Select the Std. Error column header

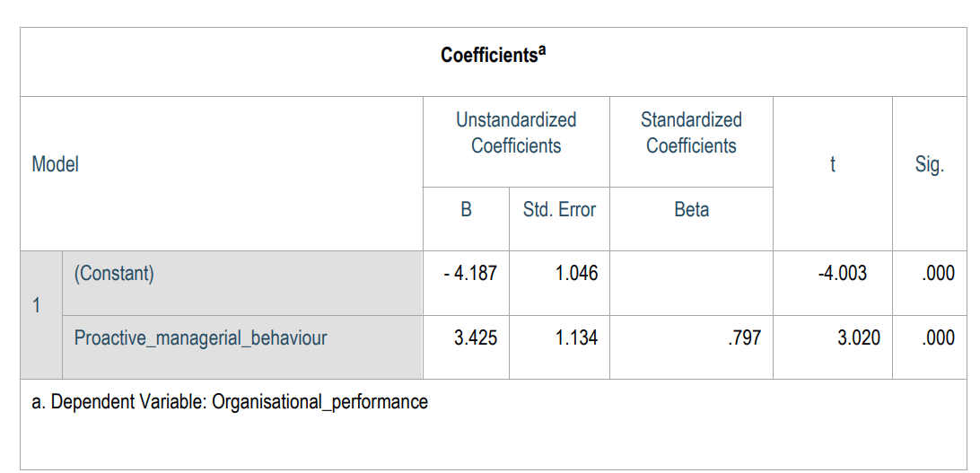point(559,209)
